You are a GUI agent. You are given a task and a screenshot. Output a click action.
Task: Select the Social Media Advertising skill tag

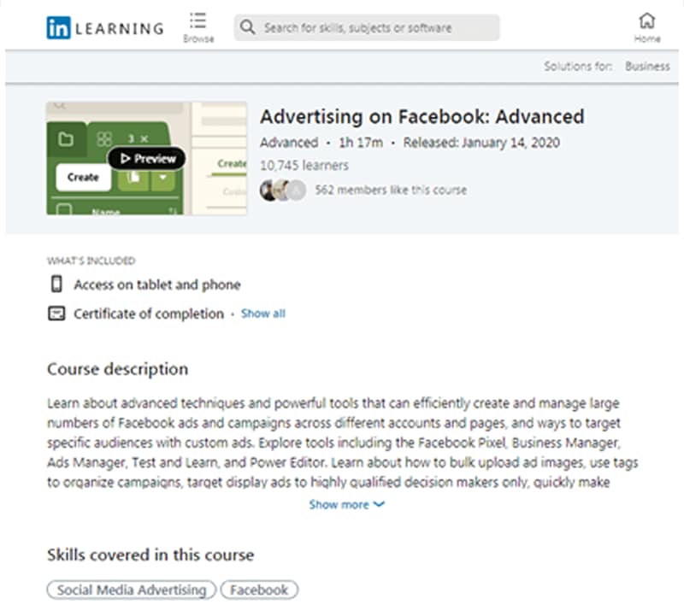[132, 590]
